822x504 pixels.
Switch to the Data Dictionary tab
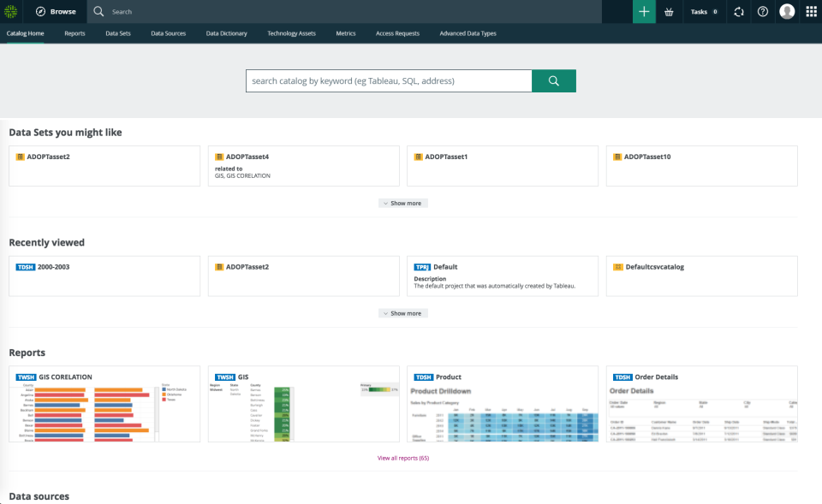pos(226,33)
